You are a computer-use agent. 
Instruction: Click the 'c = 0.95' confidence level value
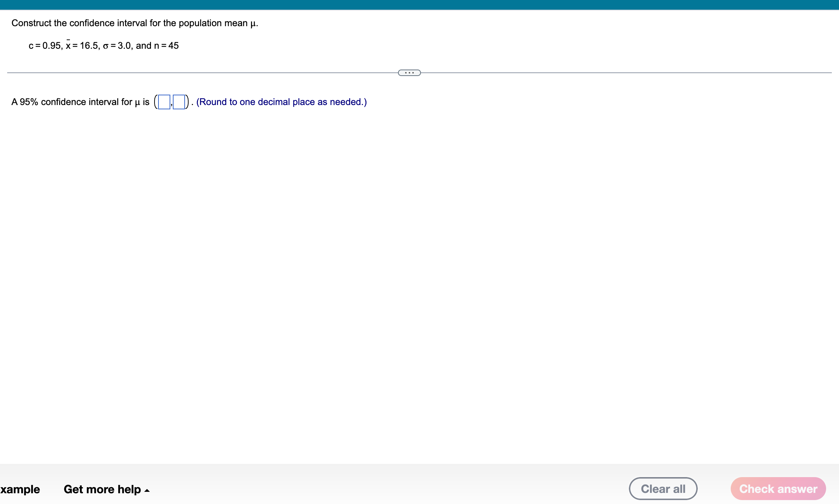coord(45,46)
